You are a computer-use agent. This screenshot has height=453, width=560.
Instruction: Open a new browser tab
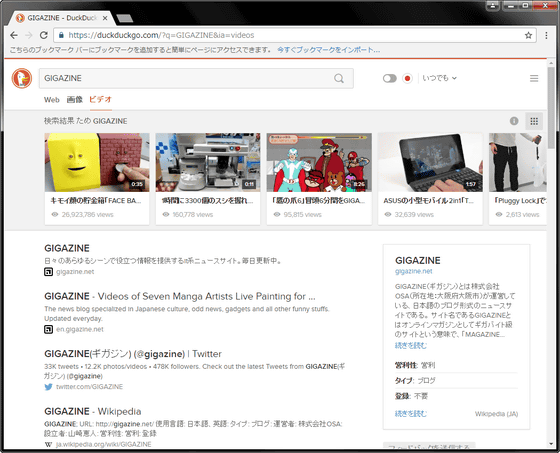(x=124, y=18)
